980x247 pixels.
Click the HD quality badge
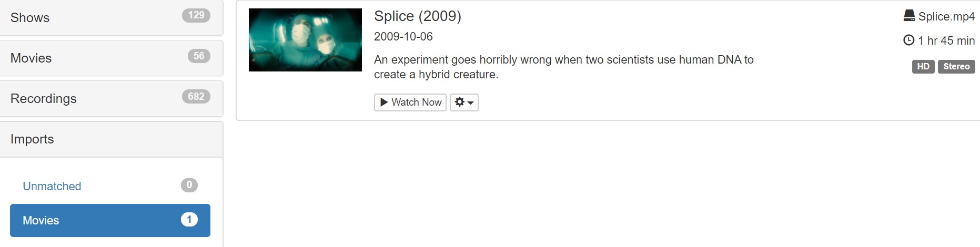pos(923,67)
